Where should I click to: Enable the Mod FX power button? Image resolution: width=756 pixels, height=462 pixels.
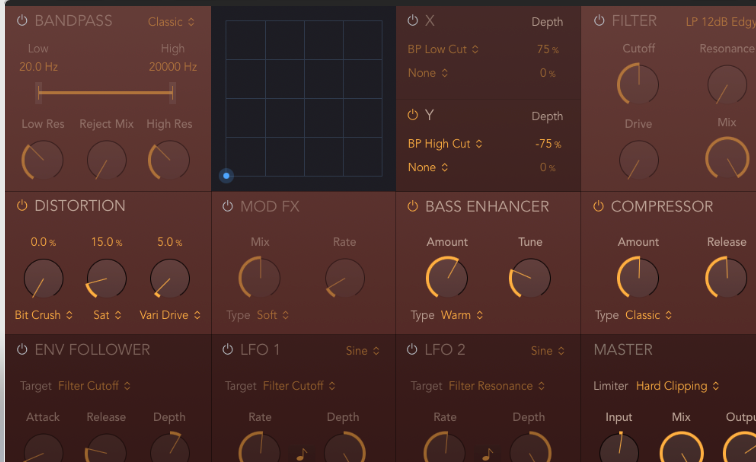[x=227, y=207]
